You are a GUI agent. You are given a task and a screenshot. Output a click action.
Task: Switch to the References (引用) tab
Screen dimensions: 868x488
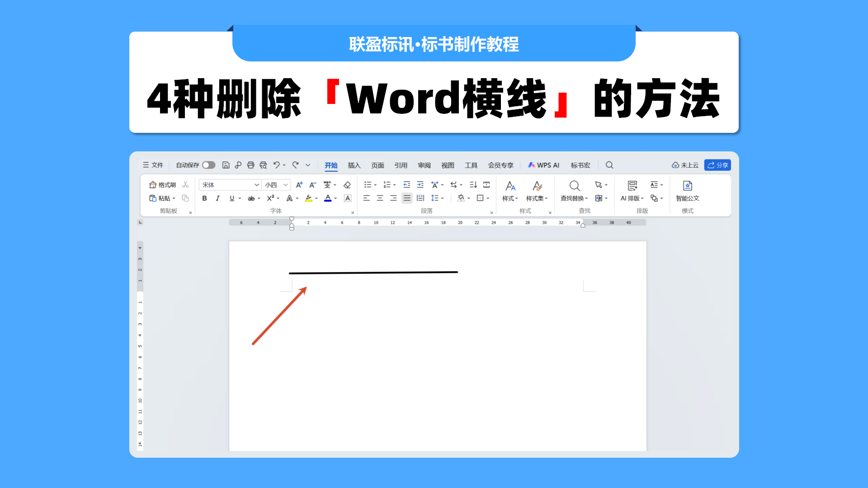[401, 165]
